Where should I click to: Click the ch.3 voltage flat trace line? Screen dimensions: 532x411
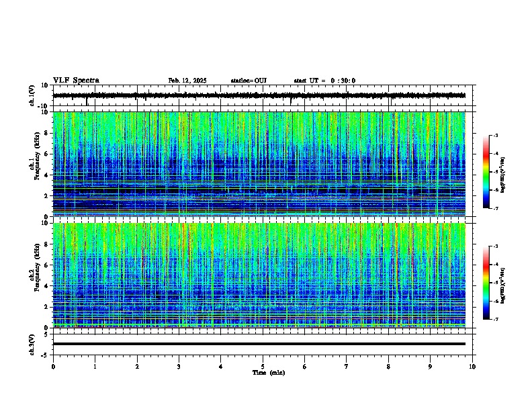(259, 344)
